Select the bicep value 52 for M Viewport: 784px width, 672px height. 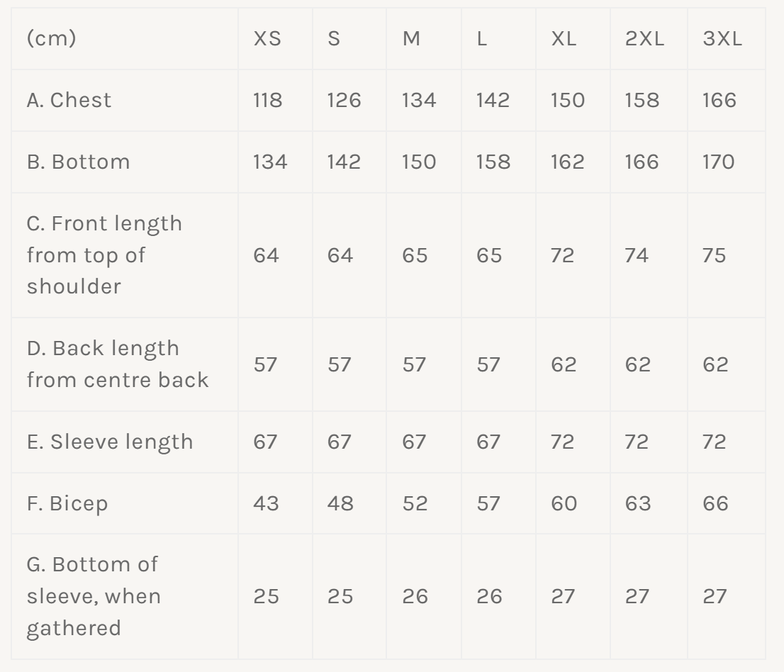[x=415, y=503]
